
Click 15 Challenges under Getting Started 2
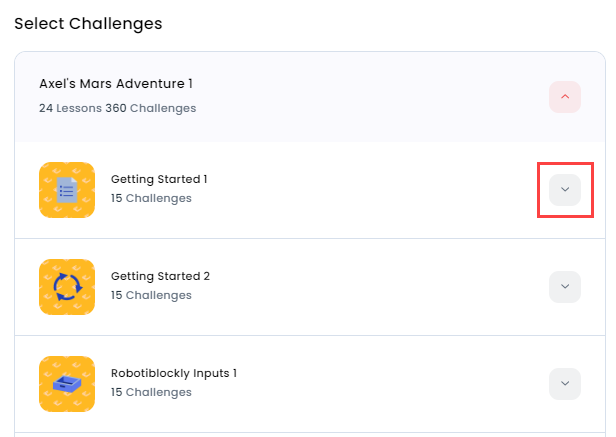click(x=151, y=295)
